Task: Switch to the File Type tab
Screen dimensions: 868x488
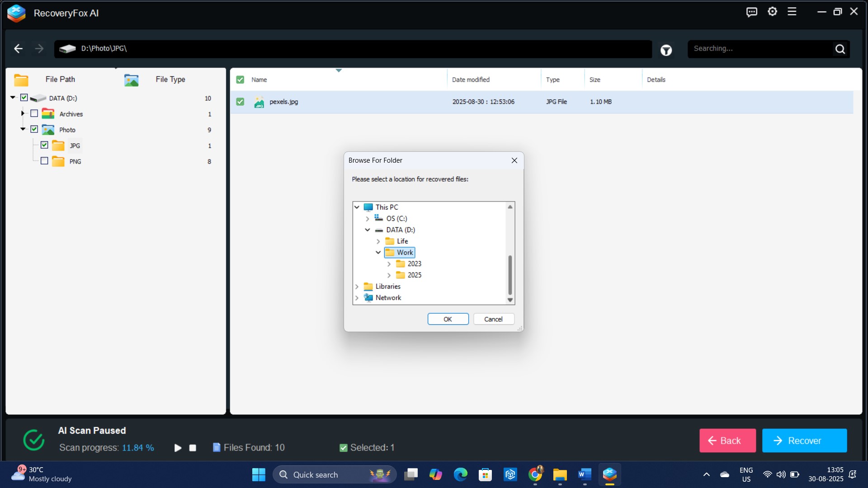Action: (170, 80)
